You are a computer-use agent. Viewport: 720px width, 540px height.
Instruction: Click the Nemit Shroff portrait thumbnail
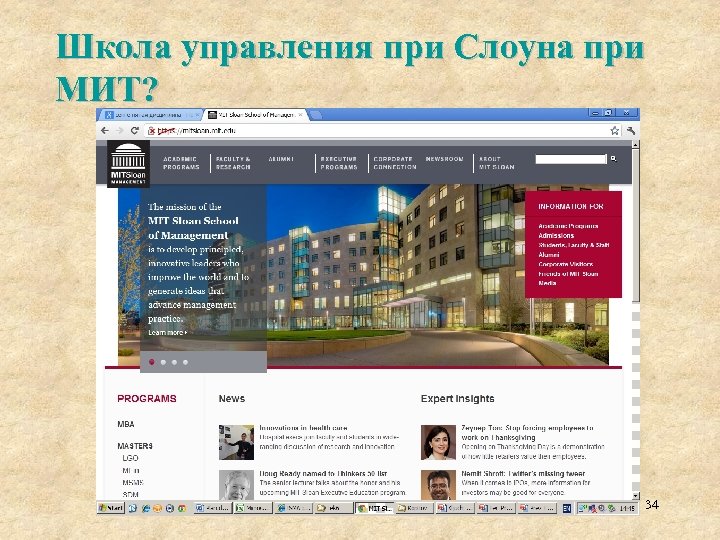[439, 485]
